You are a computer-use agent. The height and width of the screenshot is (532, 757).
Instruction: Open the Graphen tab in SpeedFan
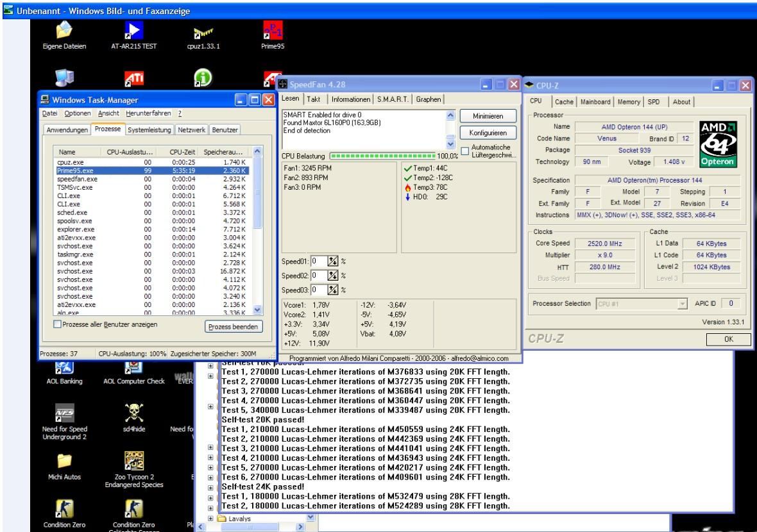click(x=429, y=99)
